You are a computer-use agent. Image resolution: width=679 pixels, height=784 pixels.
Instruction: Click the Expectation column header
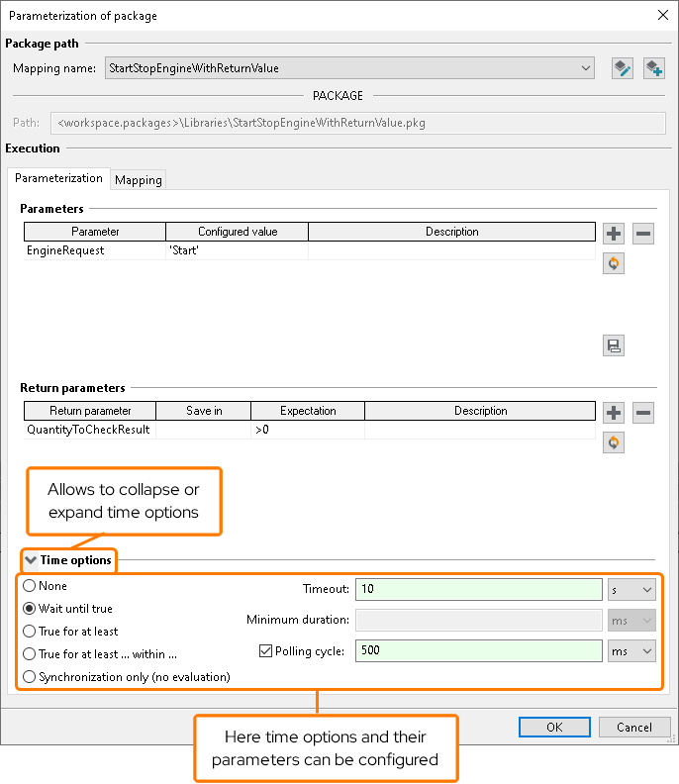(x=308, y=411)
